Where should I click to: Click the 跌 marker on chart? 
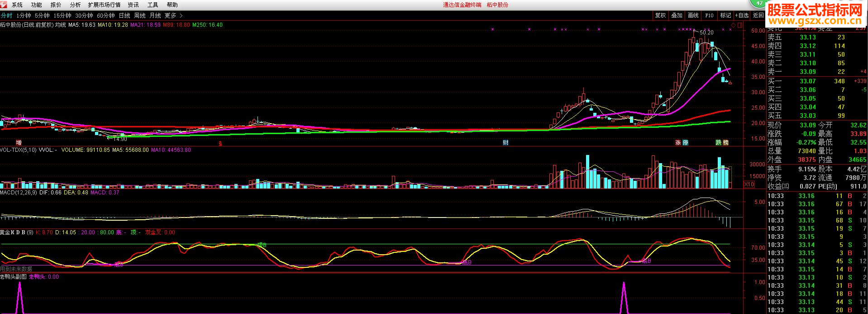tap(719, 143)
